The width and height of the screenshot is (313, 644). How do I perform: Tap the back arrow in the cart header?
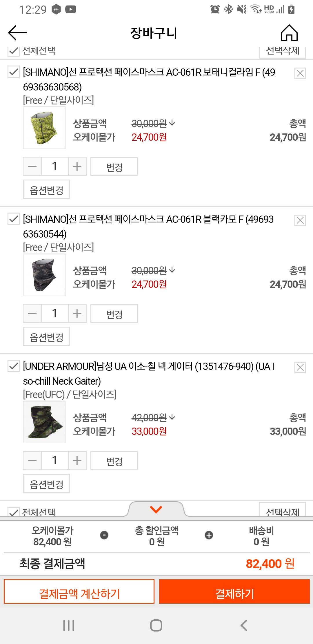tap(17, 32)
